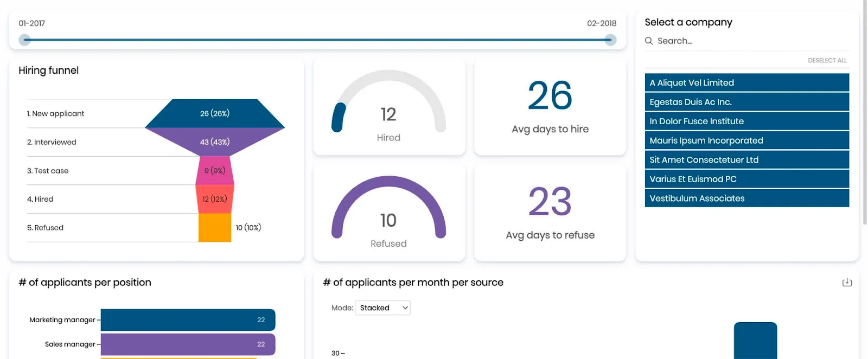Click the blue bar in monthly chart
The image size is (868, 359).
(755, 341)
